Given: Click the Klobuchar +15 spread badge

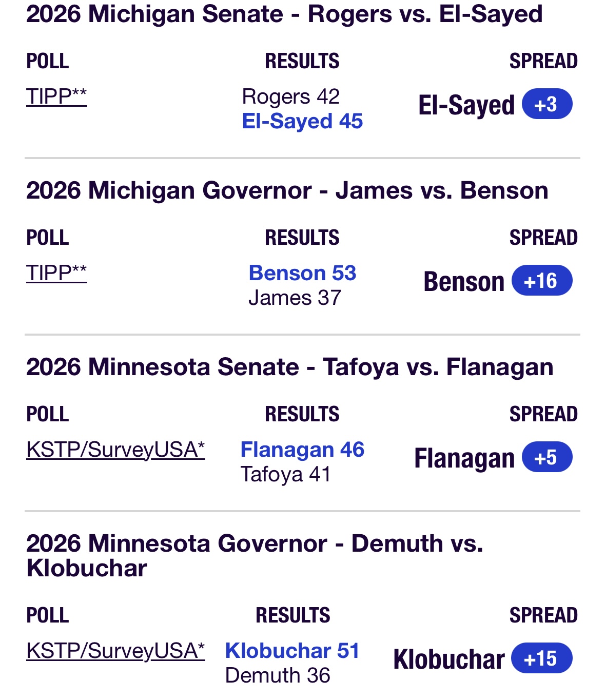Looking at the screenshot, I should coord(542,658).
